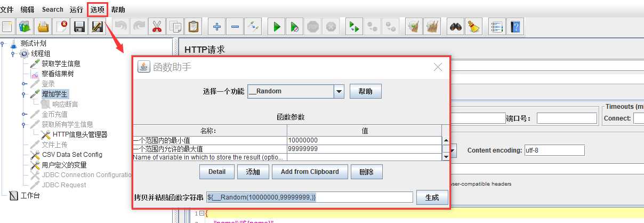This screenshot has height=223, width=644.
Task: Open the 文件 menu
Action: pos(7,9)
